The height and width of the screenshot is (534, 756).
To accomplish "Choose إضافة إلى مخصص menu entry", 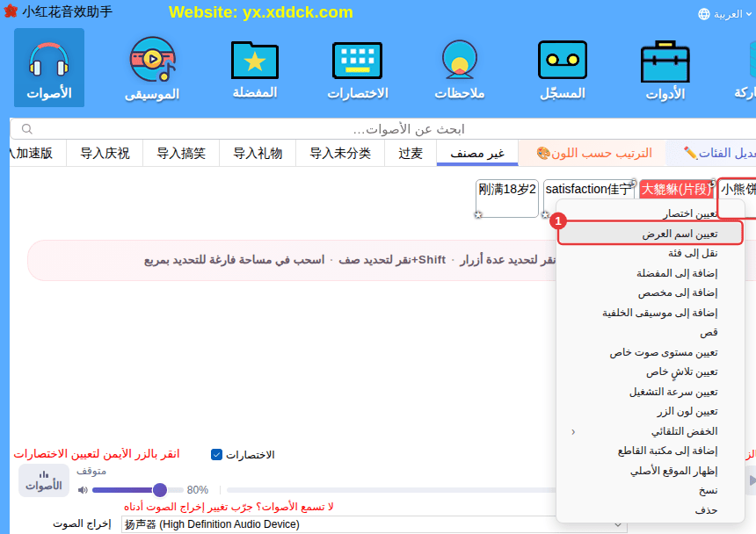I will pos(651,292).
